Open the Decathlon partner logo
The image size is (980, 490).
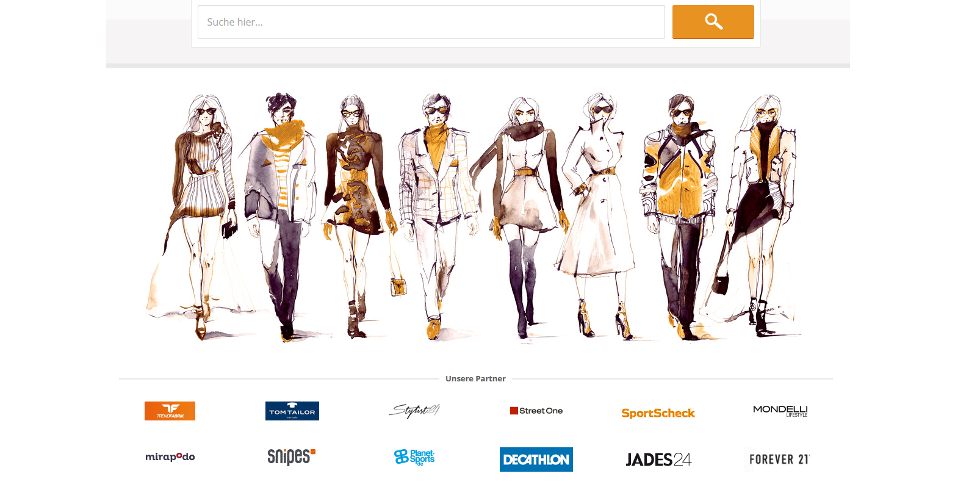[x=536, y=459]
